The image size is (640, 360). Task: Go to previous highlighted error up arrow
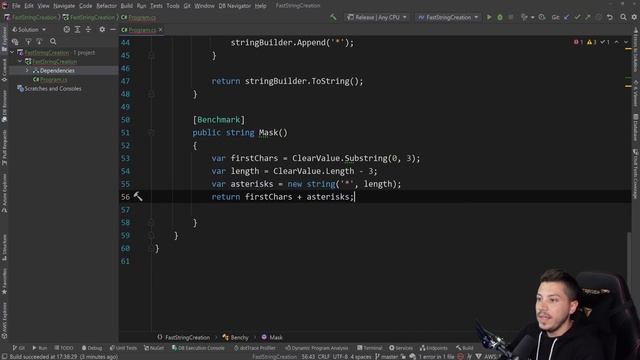pos(617,42)
